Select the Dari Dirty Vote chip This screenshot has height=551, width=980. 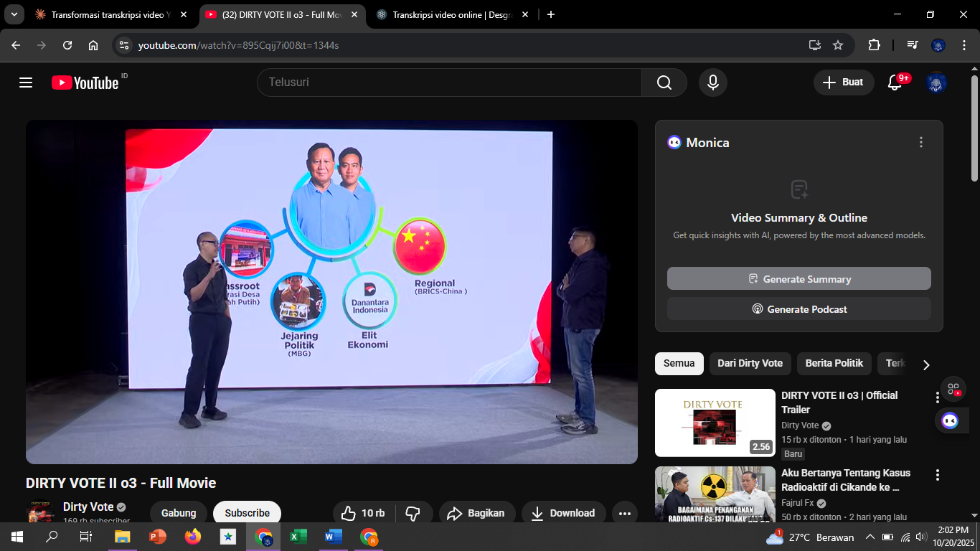(x=750, y=364)
